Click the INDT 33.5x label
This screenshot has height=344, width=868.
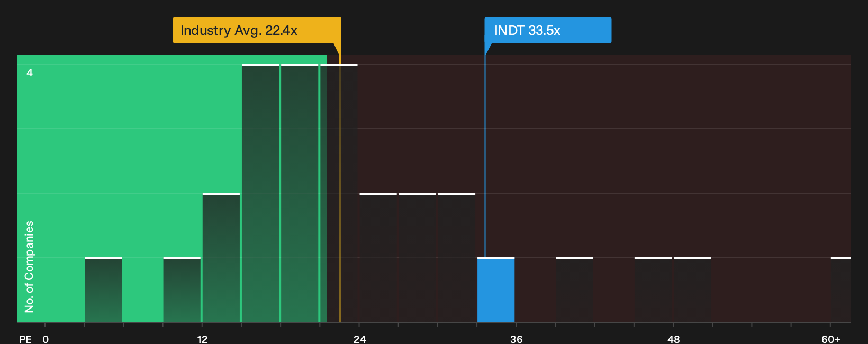click(548, 30)
